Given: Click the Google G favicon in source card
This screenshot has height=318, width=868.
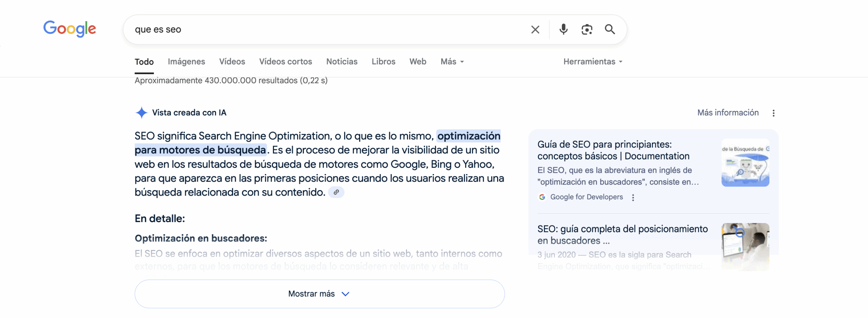Looking at the screenshot, I should click(542, 197).
